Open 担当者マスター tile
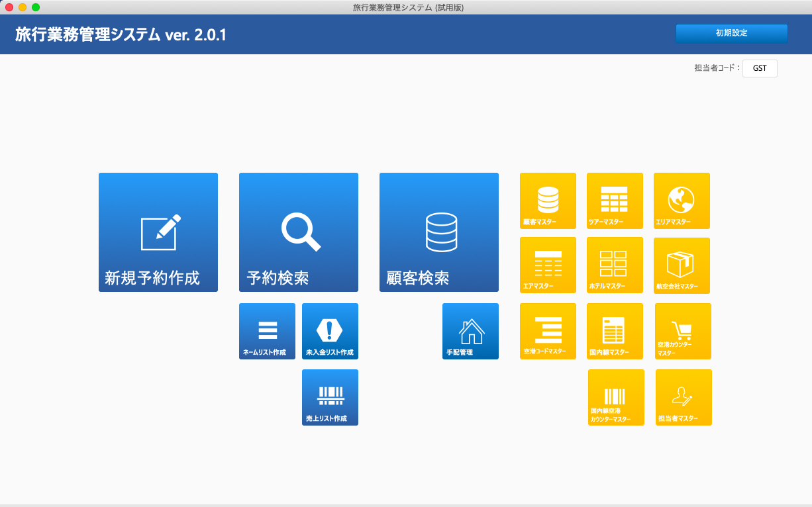Image resolution: width=812 pixels, height=507 pixels. [684, 397]
